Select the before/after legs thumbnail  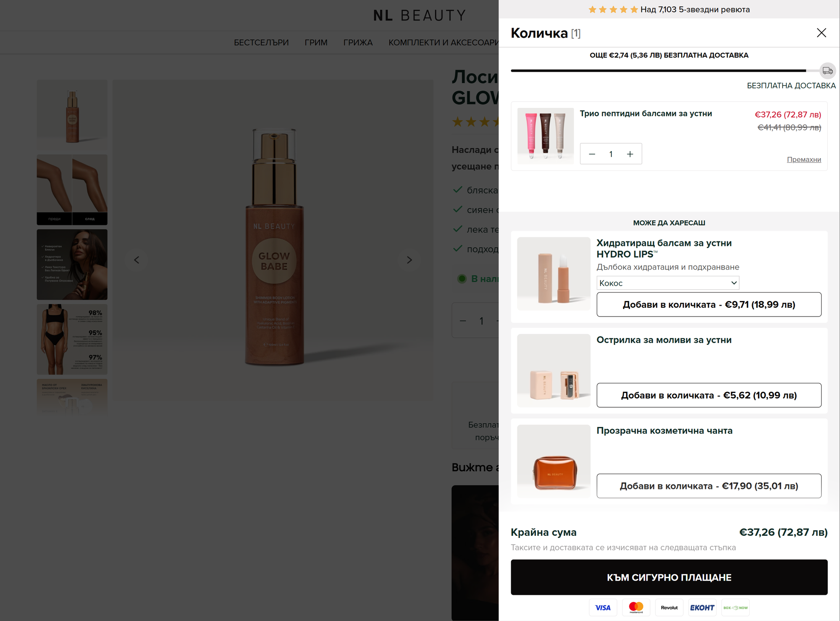(72, 189)
